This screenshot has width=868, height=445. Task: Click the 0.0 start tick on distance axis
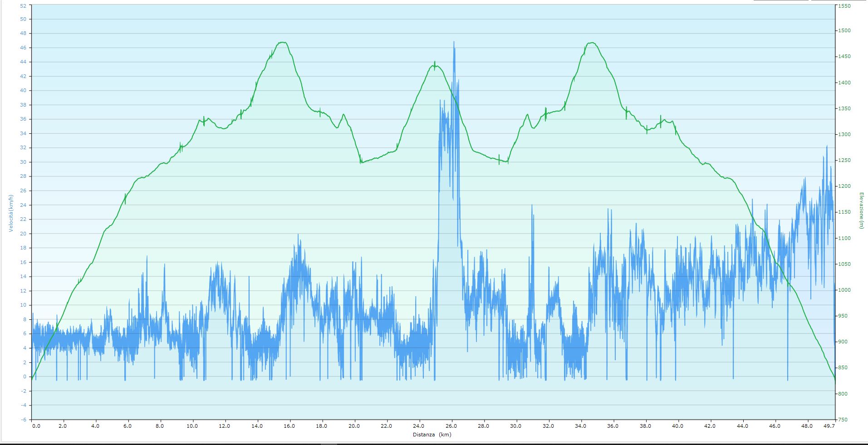click(x=36, y=426)
